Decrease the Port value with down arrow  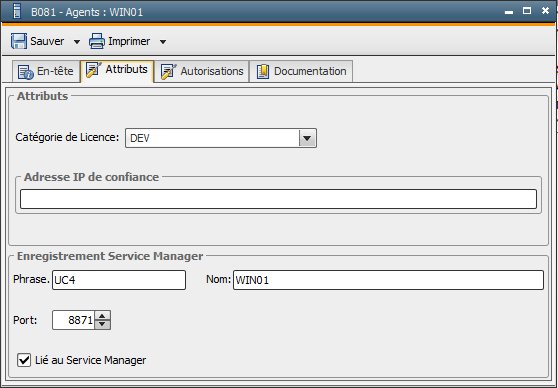[x=102, y=324]
